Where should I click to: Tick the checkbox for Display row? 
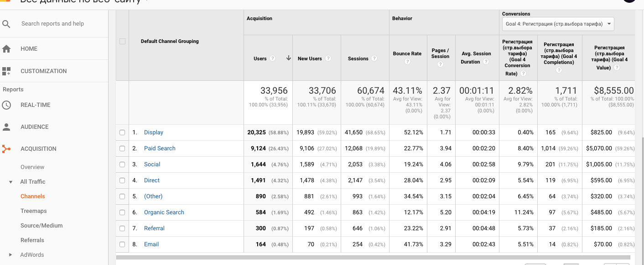pos(122,132)
